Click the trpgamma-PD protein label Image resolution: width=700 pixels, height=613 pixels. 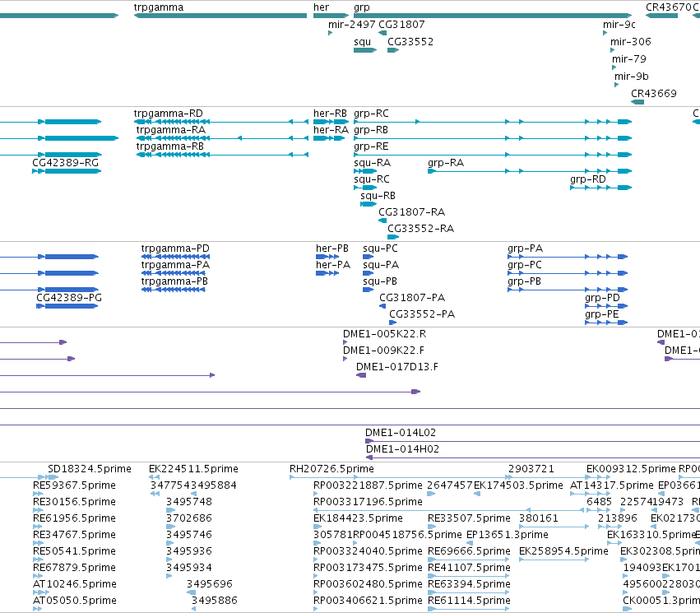[x=175, y=248]
